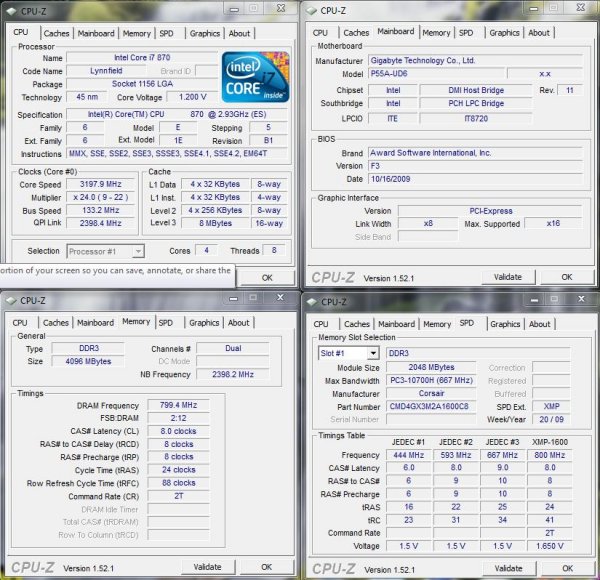Viewport: 600px width, 580px height.
Task: Open About tab in Mainboard window
Action: 539,33
